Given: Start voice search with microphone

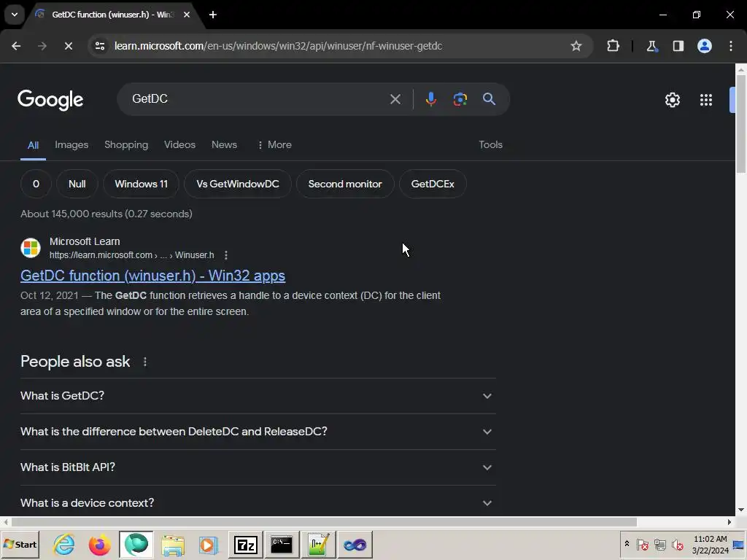Looking at the screenshot, I should coord(430,99).
